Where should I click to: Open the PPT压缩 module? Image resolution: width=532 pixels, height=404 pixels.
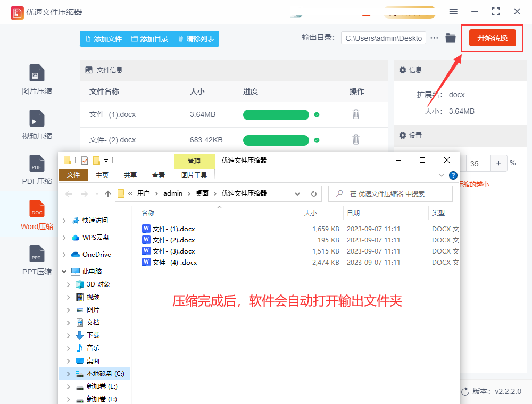click(37, 260)
